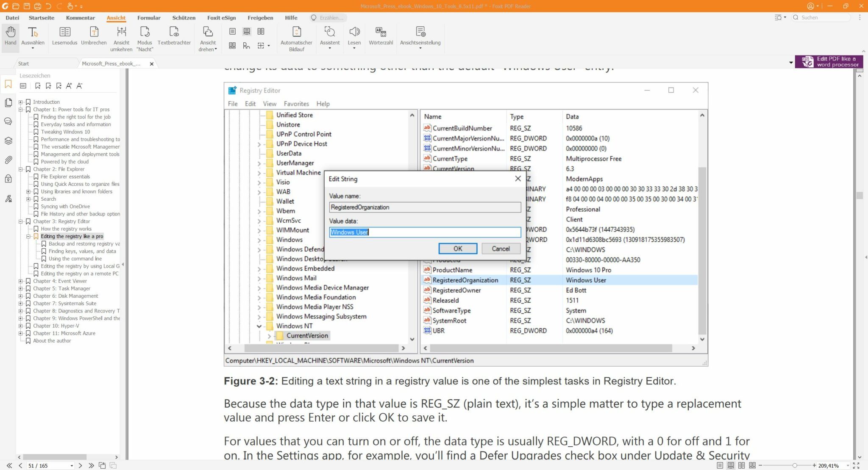Image resolution: width=868 pixels, height=470 pixels.
Task: Click the Value data text input field
Action: pyautogui.click(x=423, y=232)
